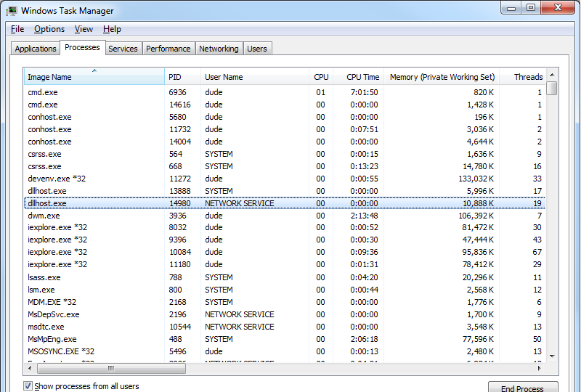The height and width of the screenshot is (392, 581).
Task: Sort by Image Name column header
Action: pos(94,77)
